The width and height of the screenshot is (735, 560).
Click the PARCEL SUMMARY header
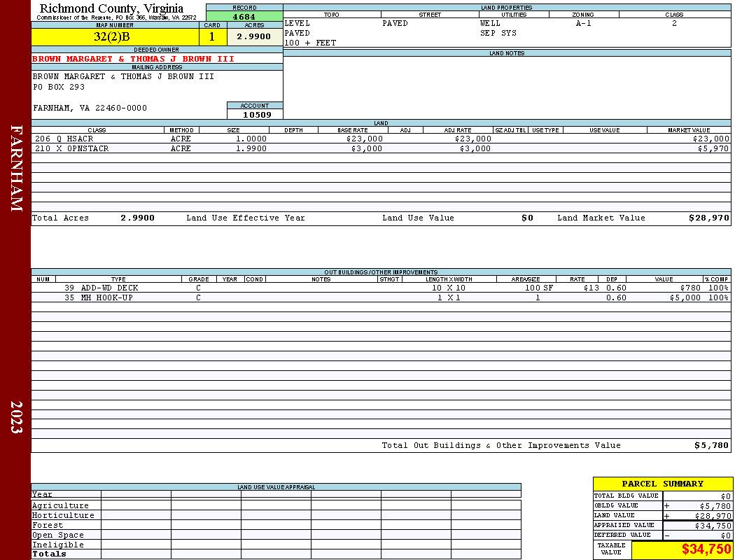point(662,484)
